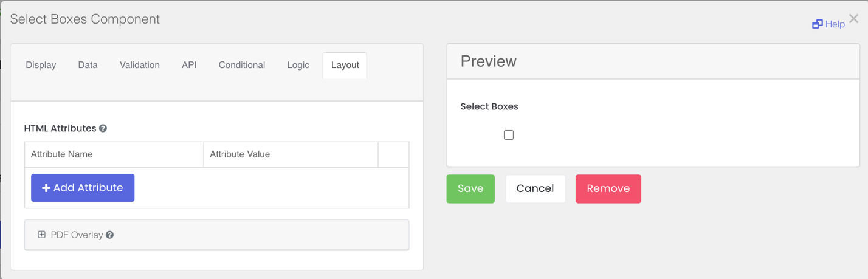868x279 pixels.
Task: Go to the Validation tab
Action: coord(139,65)
